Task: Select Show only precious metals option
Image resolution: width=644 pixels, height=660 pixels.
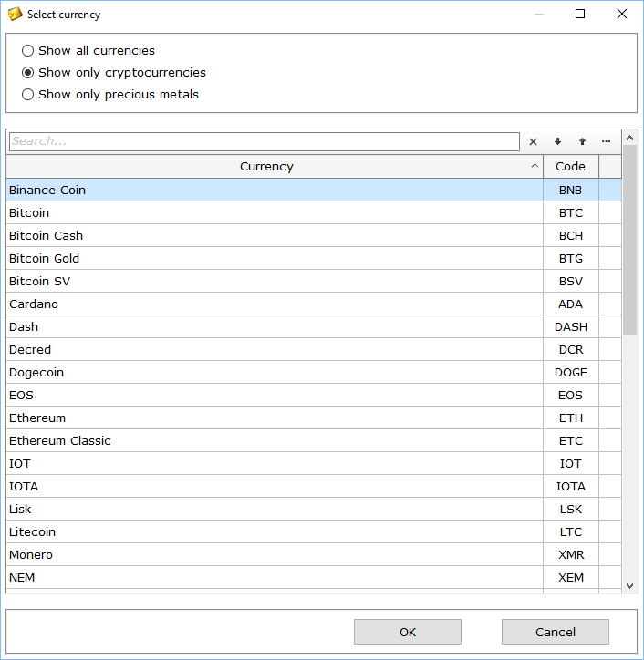Action: click(x=110, y=94)
